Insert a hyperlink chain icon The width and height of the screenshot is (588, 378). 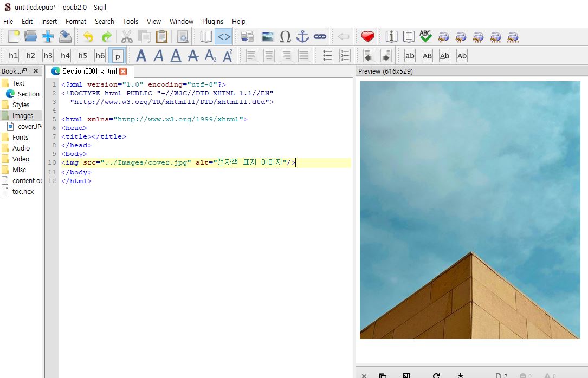click(320, 37)
